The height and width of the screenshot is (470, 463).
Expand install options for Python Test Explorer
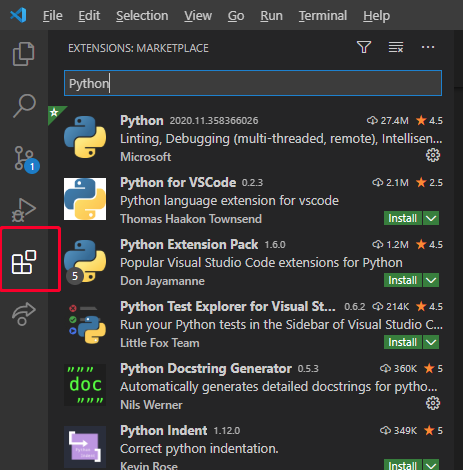[x=431, y=342]
